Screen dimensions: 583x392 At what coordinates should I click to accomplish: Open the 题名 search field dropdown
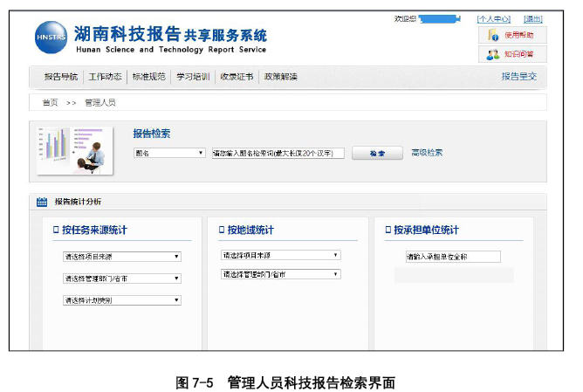click(168, 153)
